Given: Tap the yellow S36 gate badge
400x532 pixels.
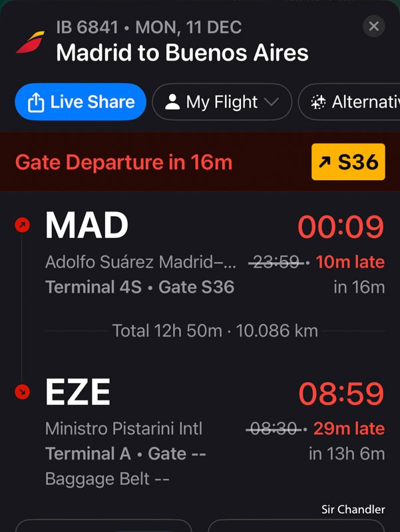Looking at the screenshot, I should coord(348,162).
